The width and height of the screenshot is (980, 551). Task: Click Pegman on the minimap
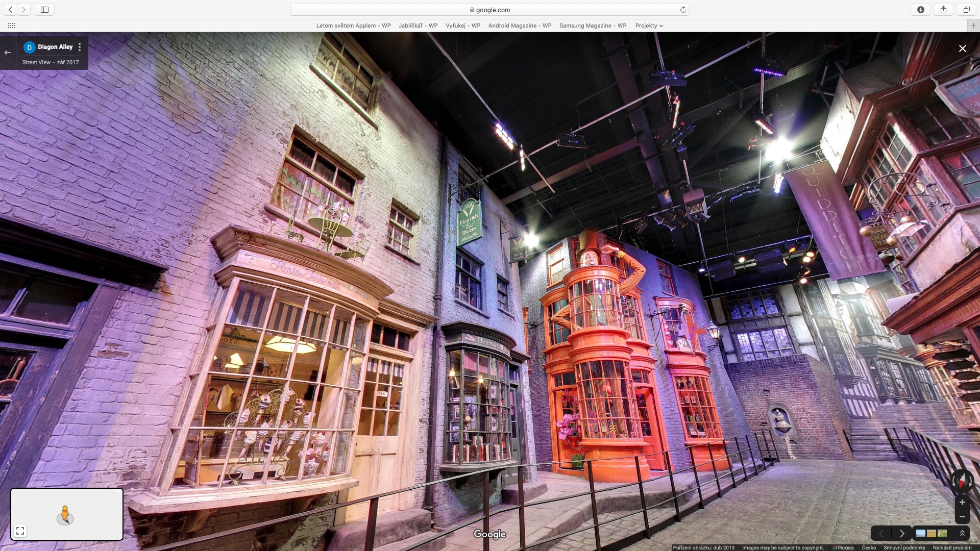[x=65, y=514]
